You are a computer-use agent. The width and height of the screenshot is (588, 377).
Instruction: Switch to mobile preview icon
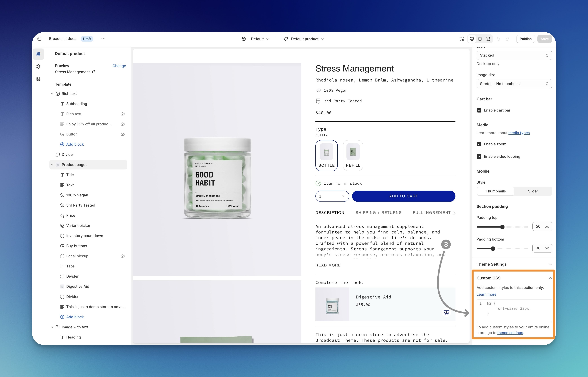tap(480, 39)
